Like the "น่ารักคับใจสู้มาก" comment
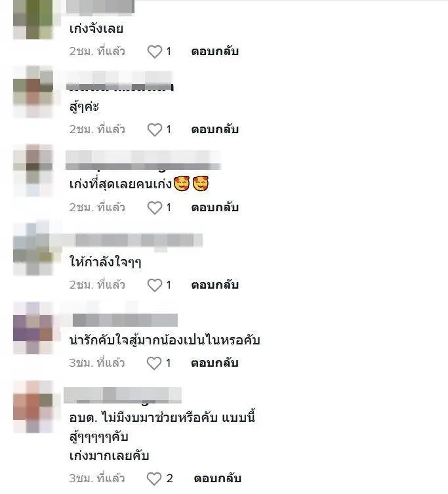 point(154,363)
